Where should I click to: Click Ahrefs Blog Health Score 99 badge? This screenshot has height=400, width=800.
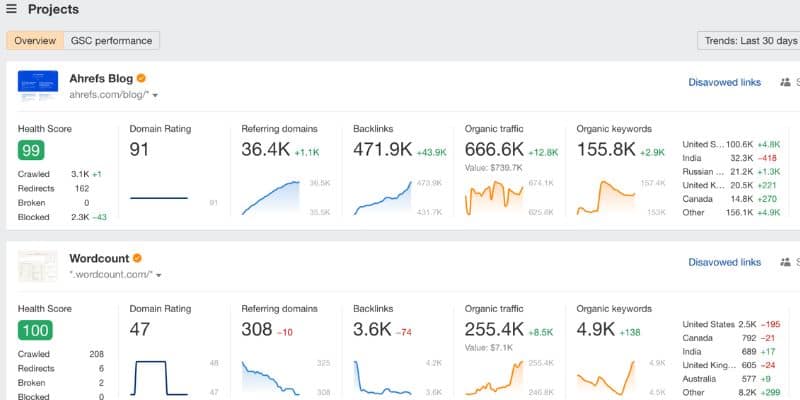[31, 150]
